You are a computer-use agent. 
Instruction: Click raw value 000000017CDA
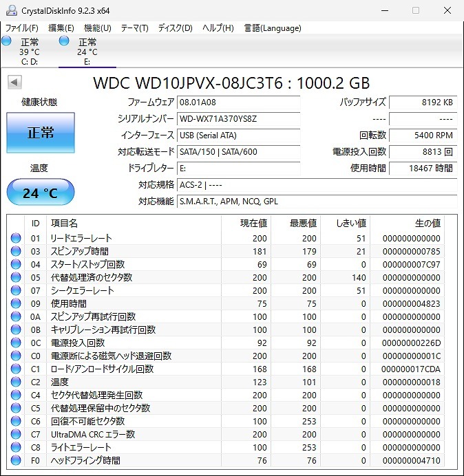pyautogui.click(x=411, y=369)
